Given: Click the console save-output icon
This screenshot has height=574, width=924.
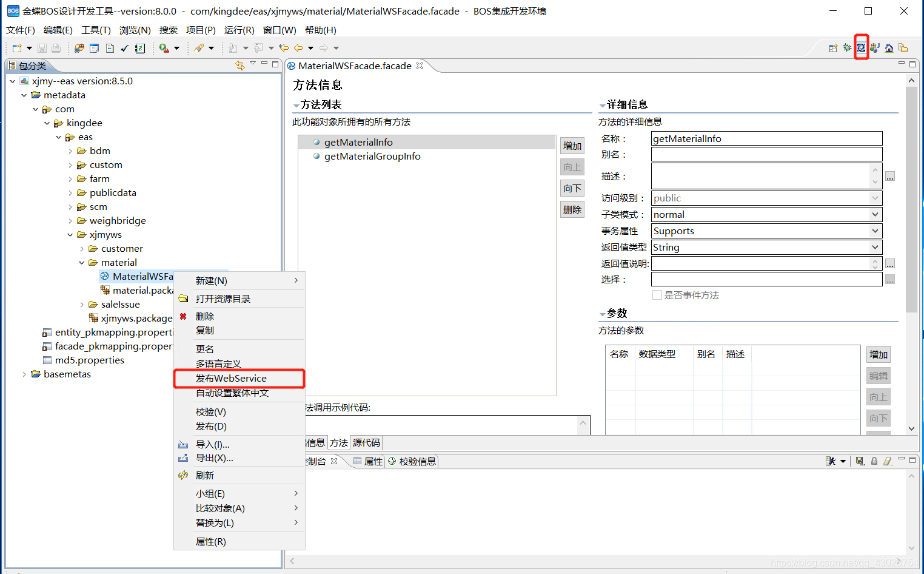Looking at the screenshot, I should [860, 461].
